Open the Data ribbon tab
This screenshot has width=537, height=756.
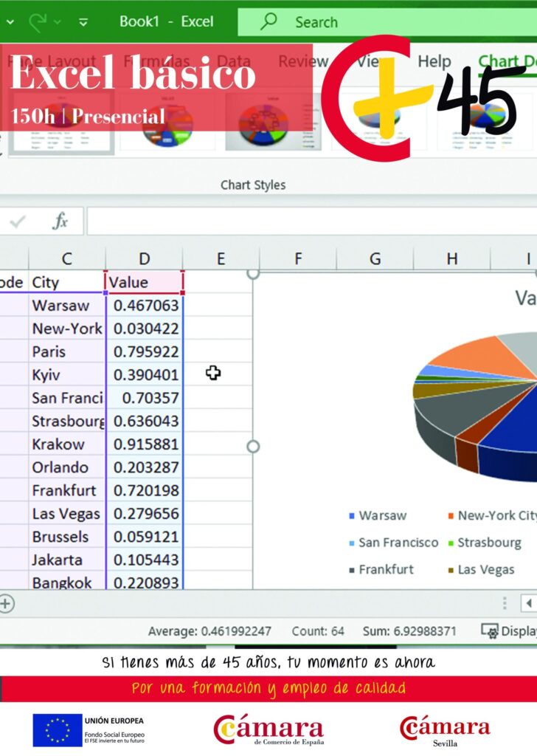pos(233,61)
